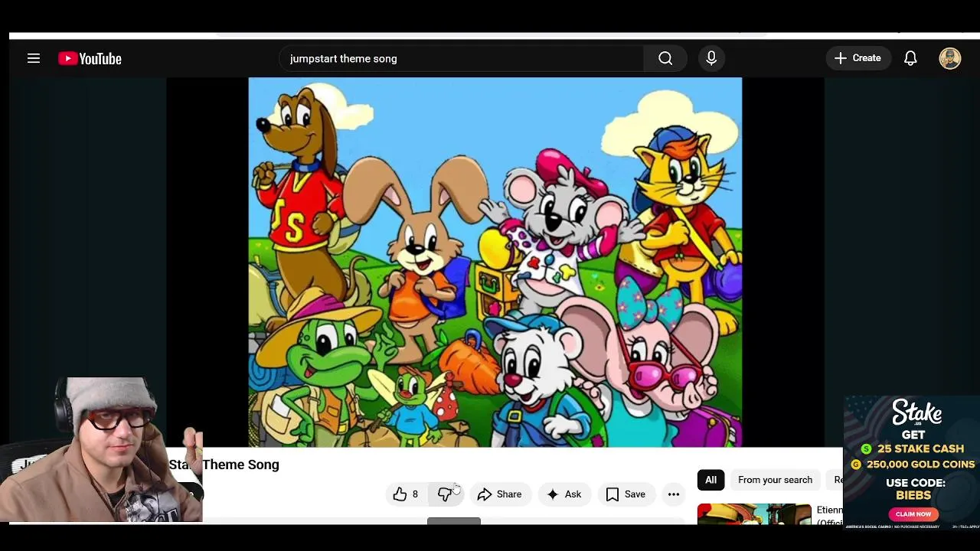The image size is (980, 551).
Task: Focus the search box with jumpstart theme song
Action: pyautogui.click(x=462, y=58)
